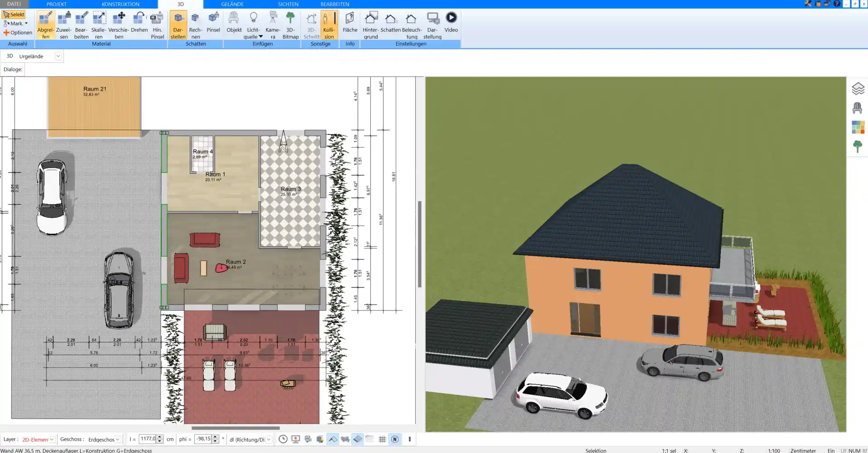Open the DATEI menu tab
The height and width of the screenshot is (453, 868).
coord(14,4)
